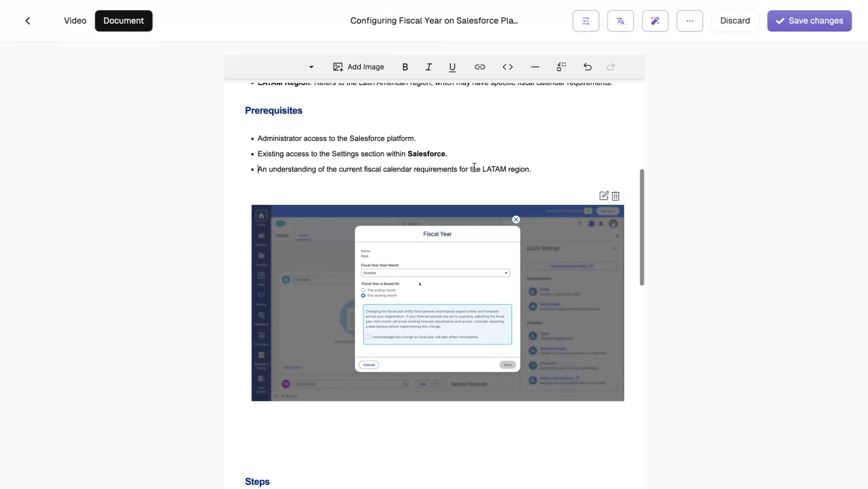The width and height of the screenshot is (868, 489).
Task: Undo the last edit in the toolbar
Action: pos(587,67)
